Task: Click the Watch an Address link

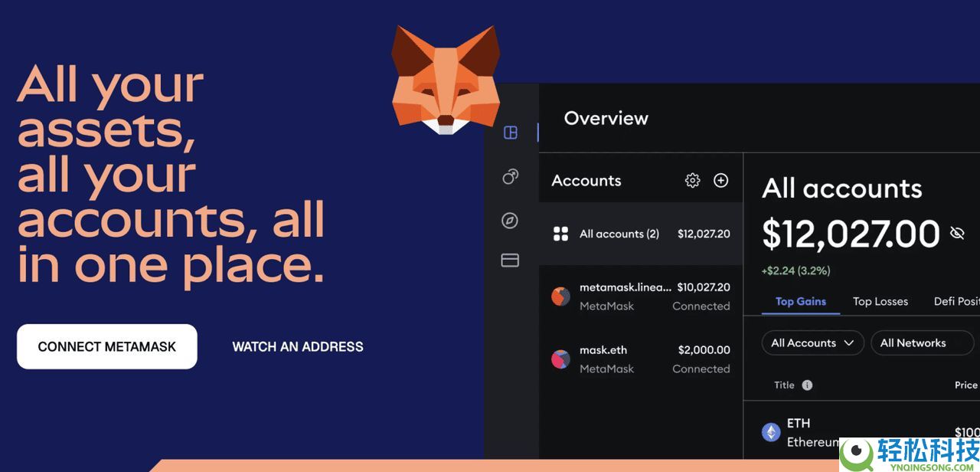Action: point(298,346)
